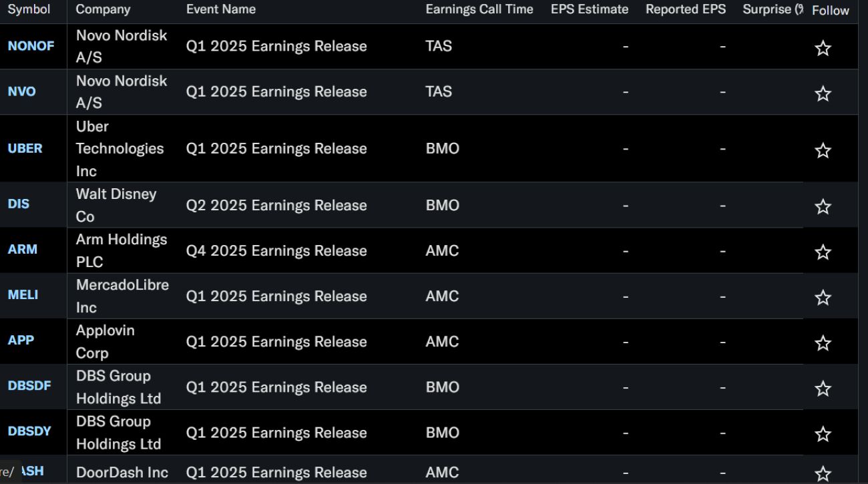Viewport: 868px width, 484px height.
Task: Sort by the Earnings Call Time header
Action: (x=479, y=9)
